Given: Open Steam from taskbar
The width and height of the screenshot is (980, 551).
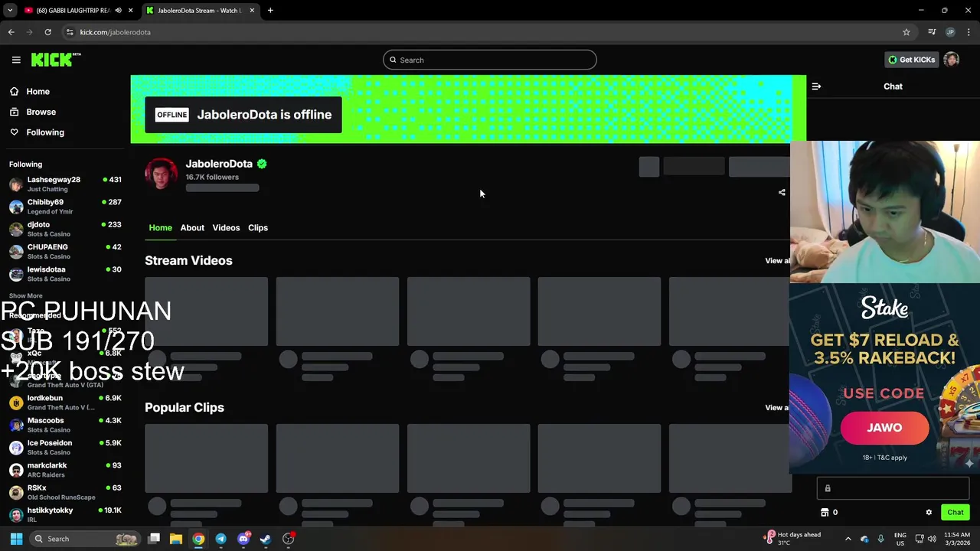Looking at the screenshot, I should (x=266, y=539).
